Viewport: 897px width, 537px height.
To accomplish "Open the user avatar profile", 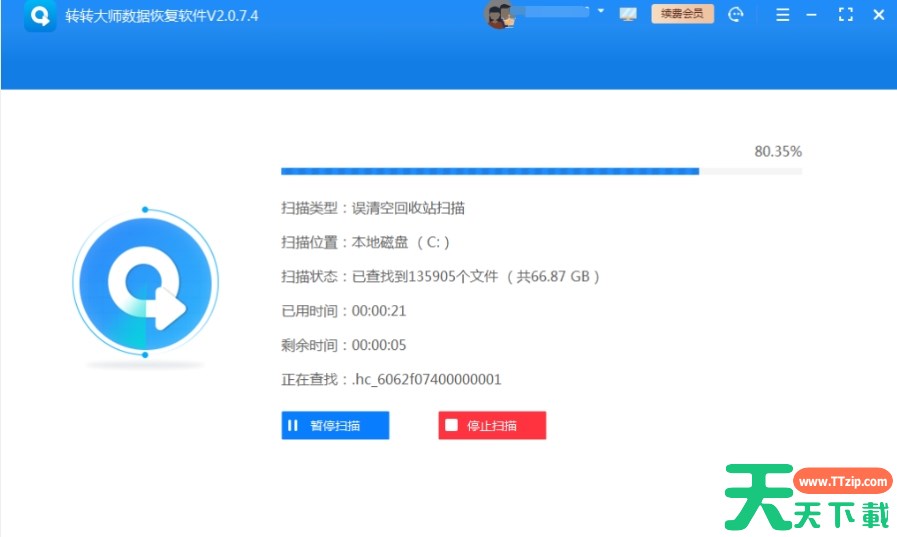I will coord(499,15).
